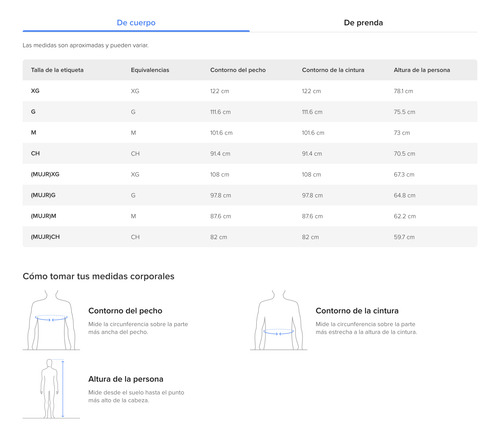Click the Contorno del pecho heading

click(x=125, y=311)
